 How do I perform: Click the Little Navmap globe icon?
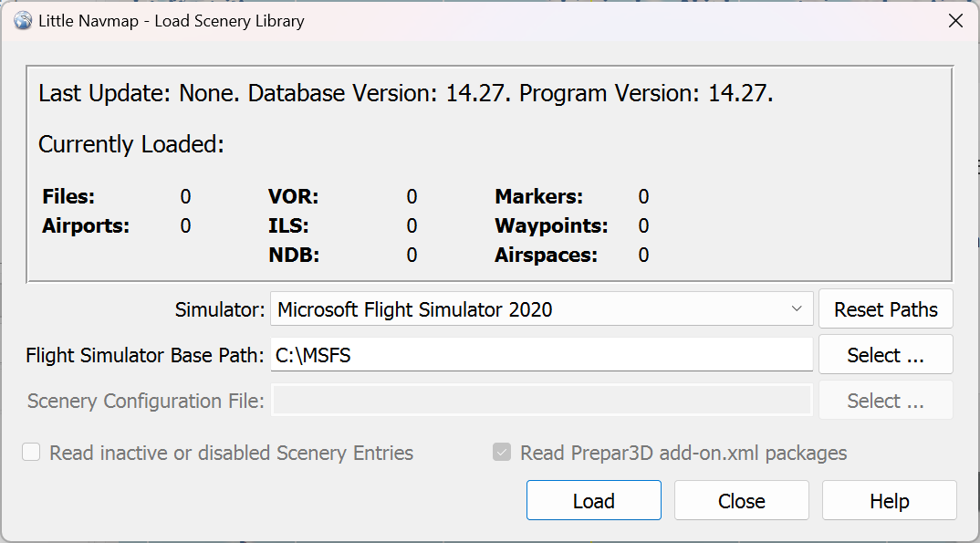(x=23, y=21)
